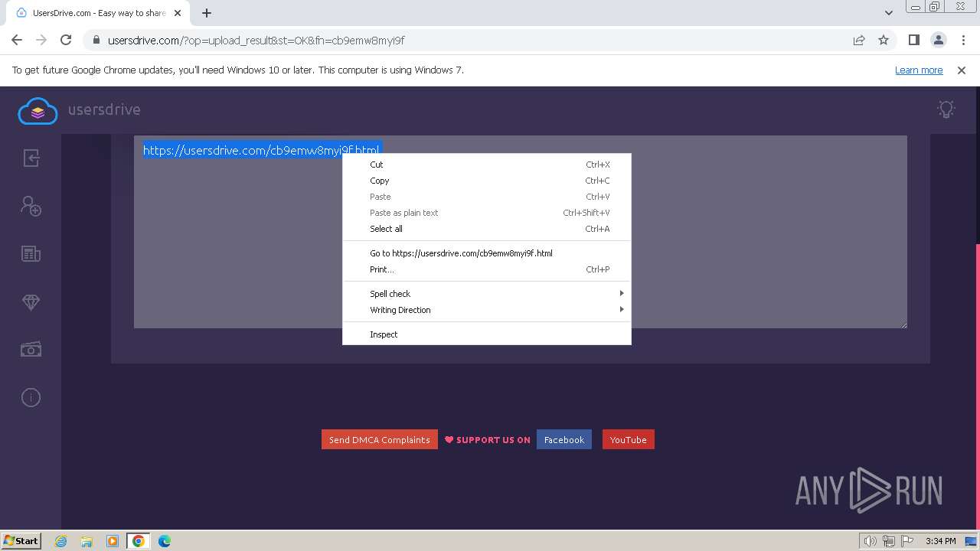
Task: Choose Go to usersdrive link entry
Action: pos(487,253)
